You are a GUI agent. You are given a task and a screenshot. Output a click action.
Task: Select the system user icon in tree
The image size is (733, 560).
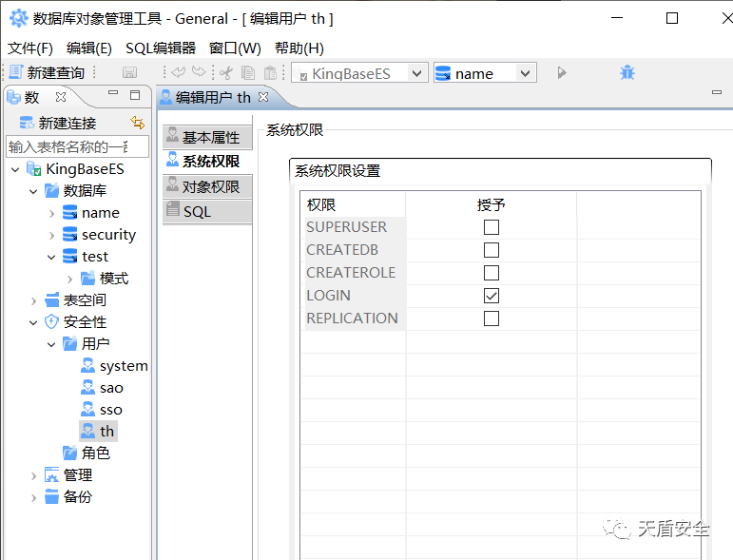click(88, 366)
